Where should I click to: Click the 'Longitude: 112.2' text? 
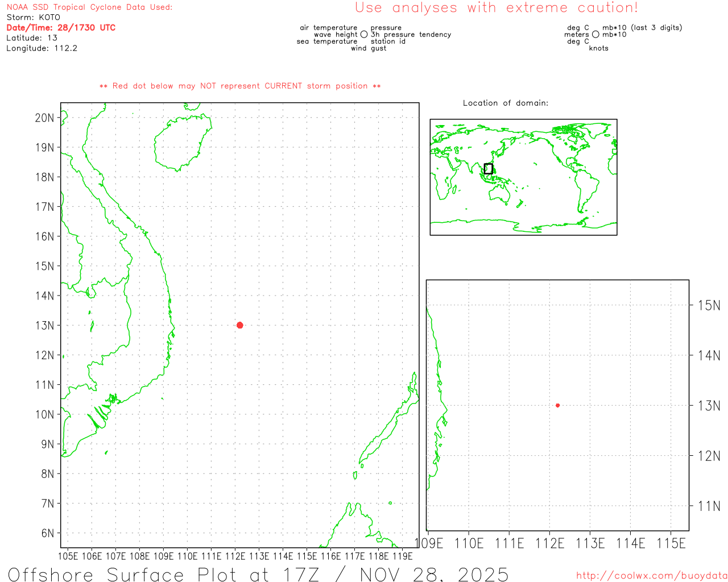coord(42,48)
